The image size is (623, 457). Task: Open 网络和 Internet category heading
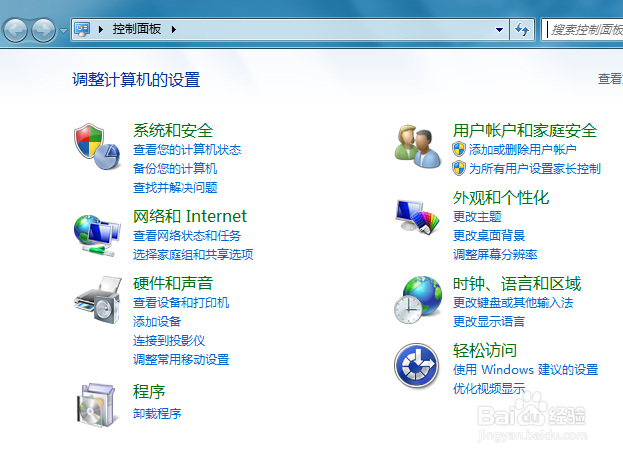(190, 216)
